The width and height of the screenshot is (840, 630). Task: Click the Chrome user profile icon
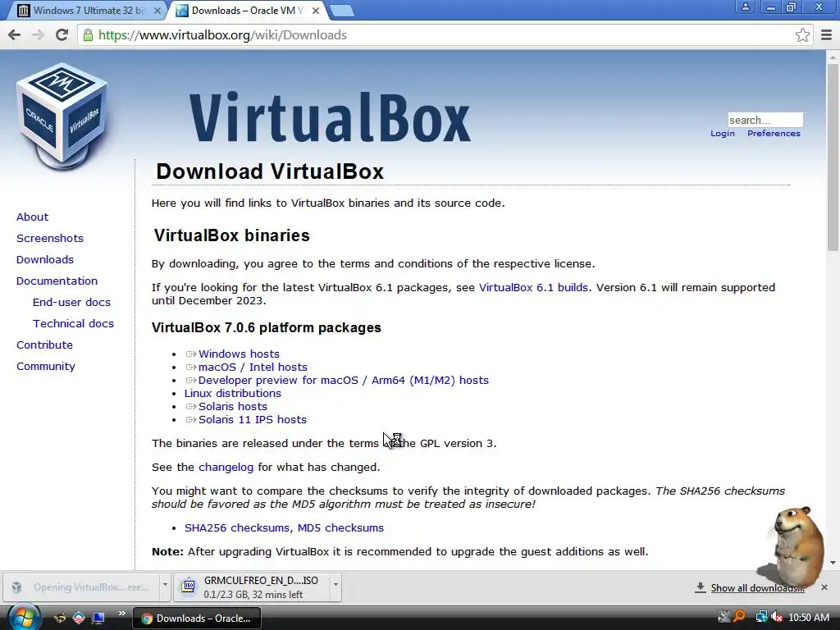coord(745,7)
